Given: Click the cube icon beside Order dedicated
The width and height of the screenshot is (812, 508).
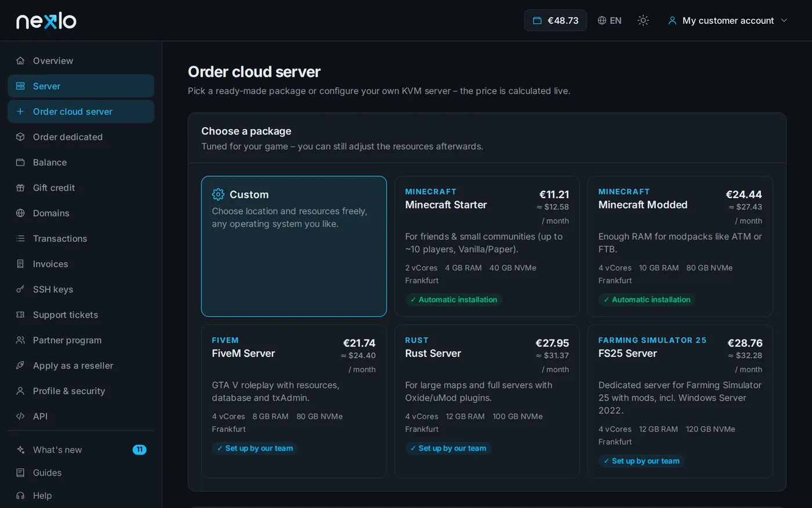Looking at the screenshot, I should click(20, 137).
